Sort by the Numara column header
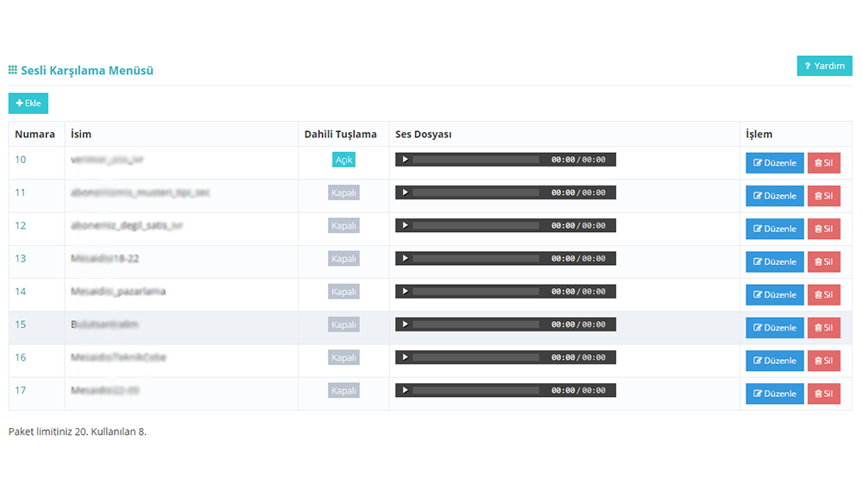The height and width of the screenshot is (504, 863). point(35,135)
